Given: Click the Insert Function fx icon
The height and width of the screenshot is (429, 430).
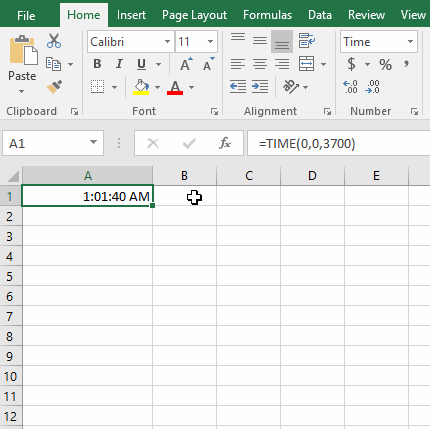Looking at the screenshot, I should 225,143.
